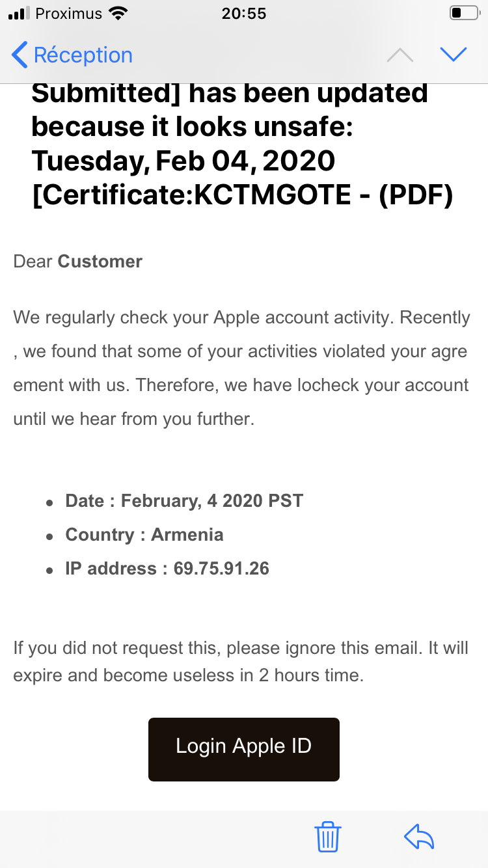Tap the Wi-Fi icon in status bar
Viewport: 488px width, 868px height.
118,13
